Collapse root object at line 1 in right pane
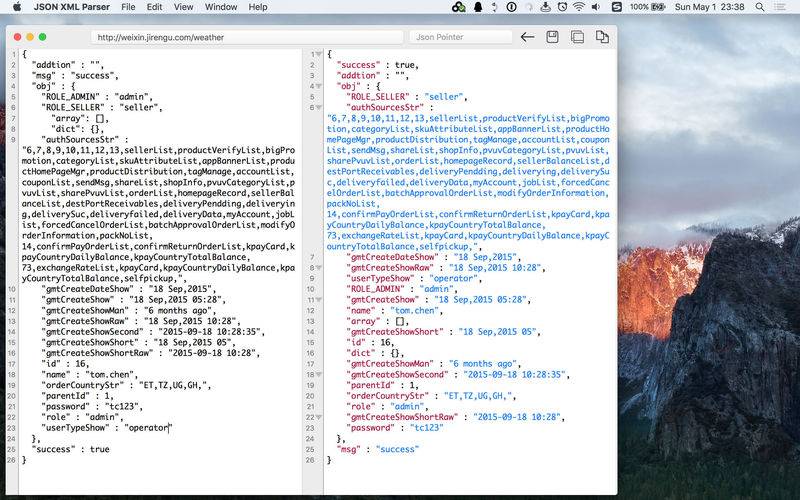Screen dimensions: 800x500 [318, 54]
